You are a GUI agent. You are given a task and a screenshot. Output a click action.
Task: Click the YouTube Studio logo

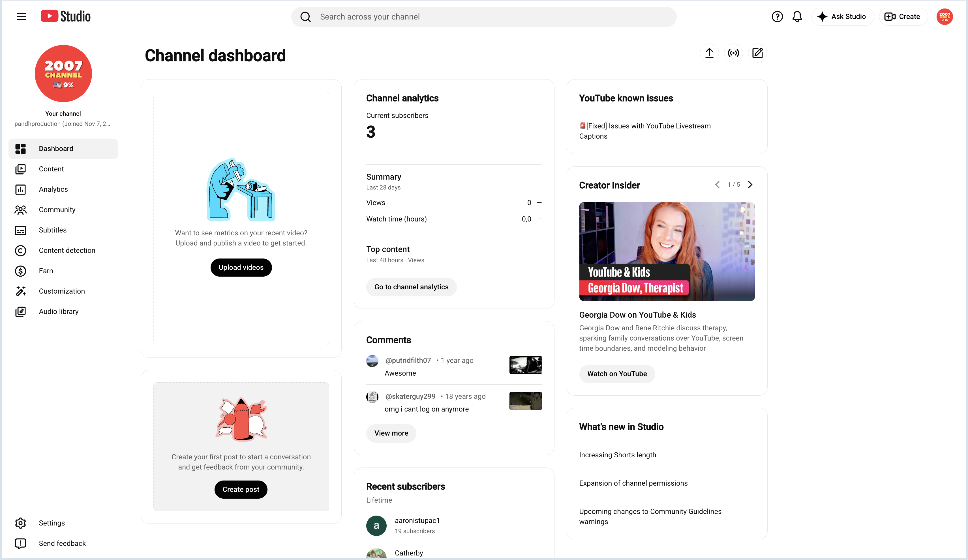[66, 16]
